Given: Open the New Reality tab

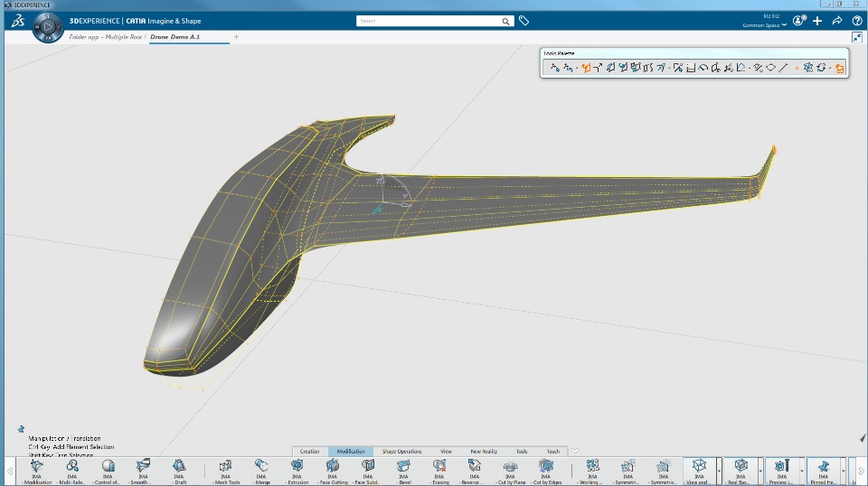Looking at the screenshot, I should [484, 451].
